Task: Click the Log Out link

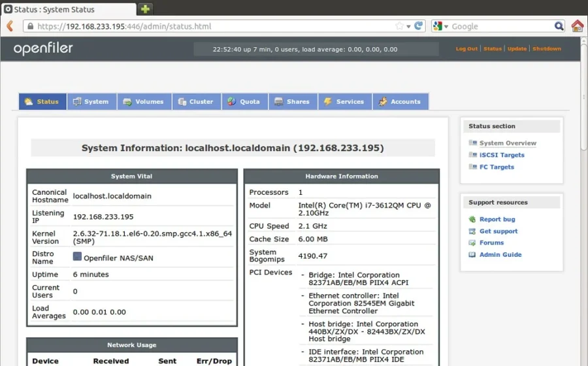Action: pos(466,49)
